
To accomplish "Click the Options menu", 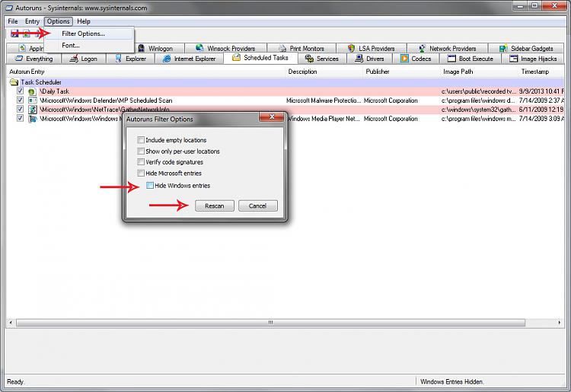I will pos(59,21).
